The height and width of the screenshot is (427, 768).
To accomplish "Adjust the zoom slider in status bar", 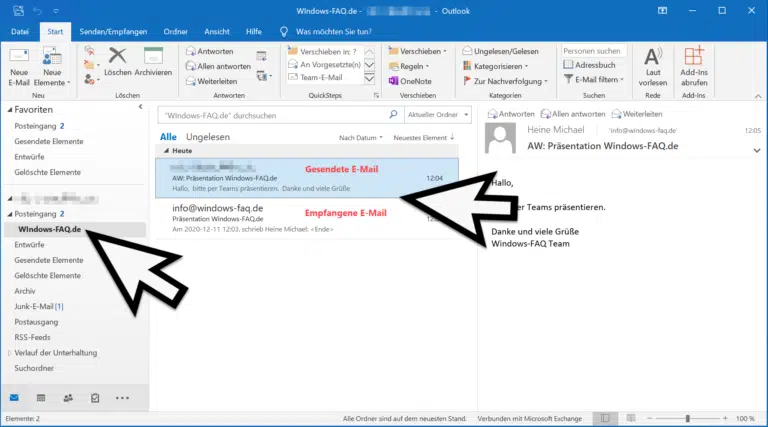I will point(687,417).
